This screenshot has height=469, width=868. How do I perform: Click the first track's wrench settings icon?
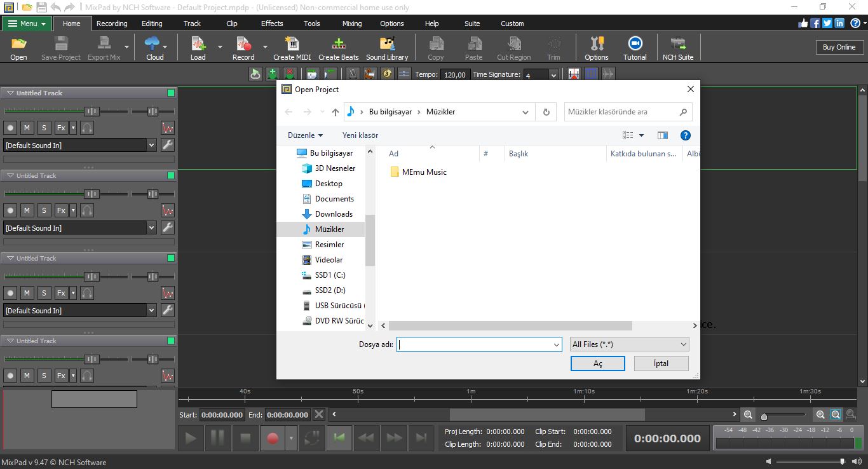[x=168, y=145]
